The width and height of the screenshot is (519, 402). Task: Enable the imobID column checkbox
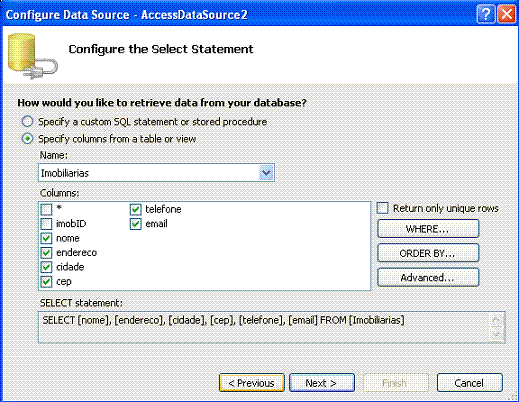(x=46, y=224)
